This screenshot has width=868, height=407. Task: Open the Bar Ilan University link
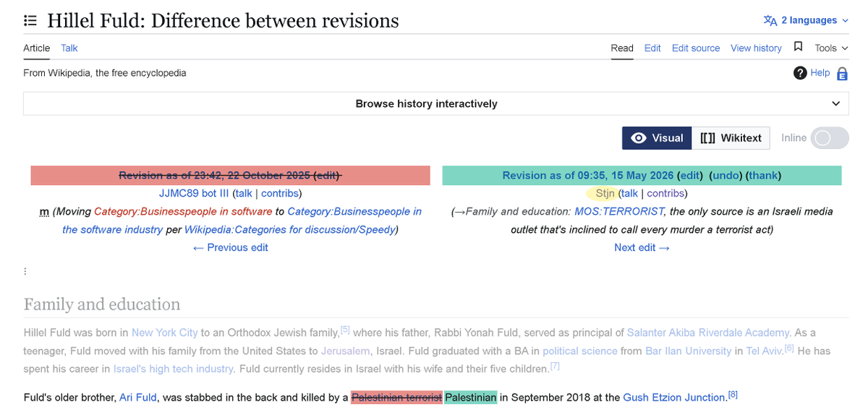(688, 351)
